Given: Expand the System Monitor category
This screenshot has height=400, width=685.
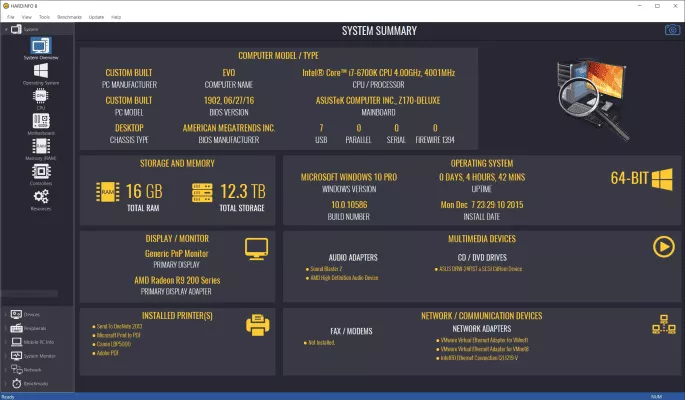Looking at the screenshot, I should tap(4, 355).
